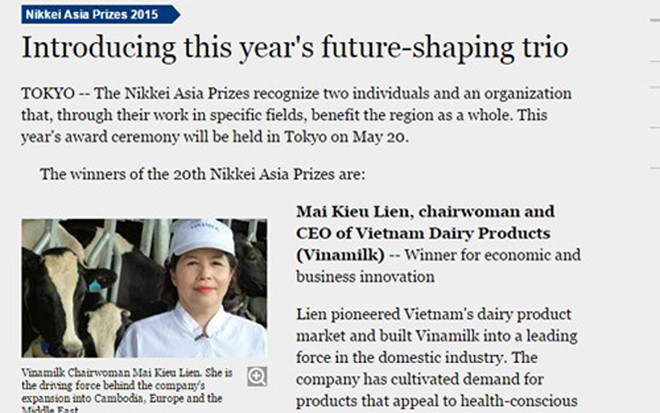Click "The winners of the 20th Nikkei" line

[202, 174]
